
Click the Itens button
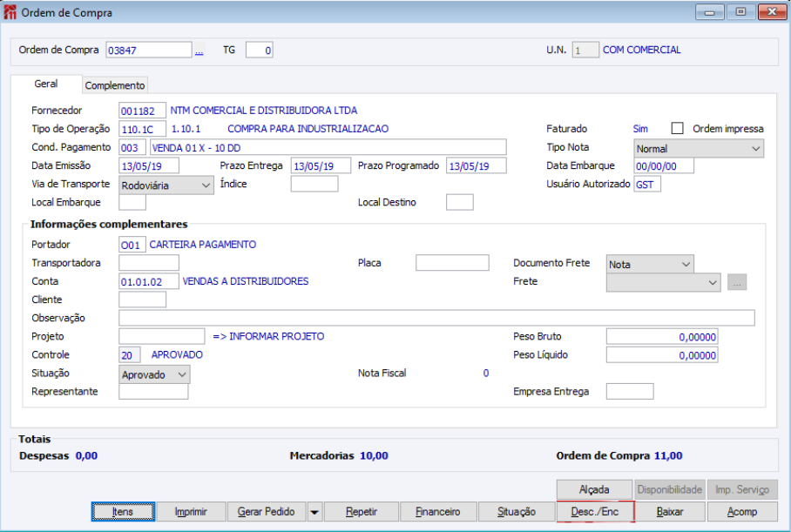coord(123,512)
